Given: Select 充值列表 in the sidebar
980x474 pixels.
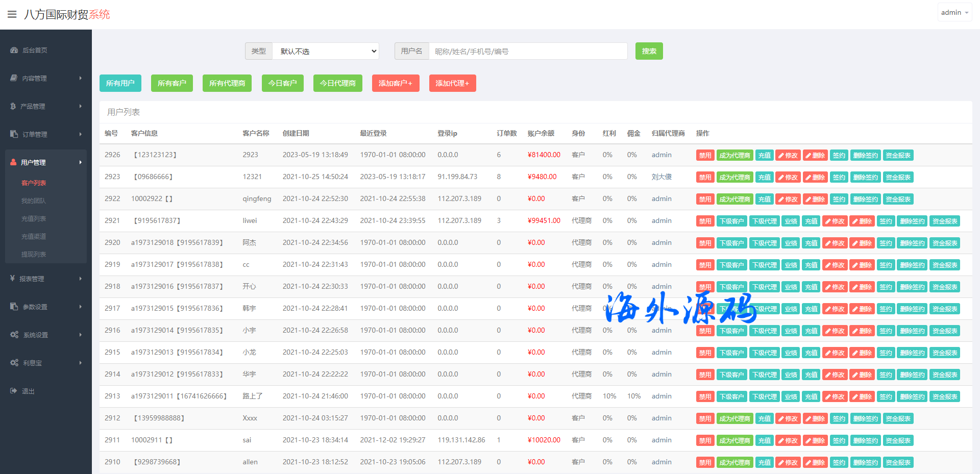Looking at the screenshot, I should 34,218.
